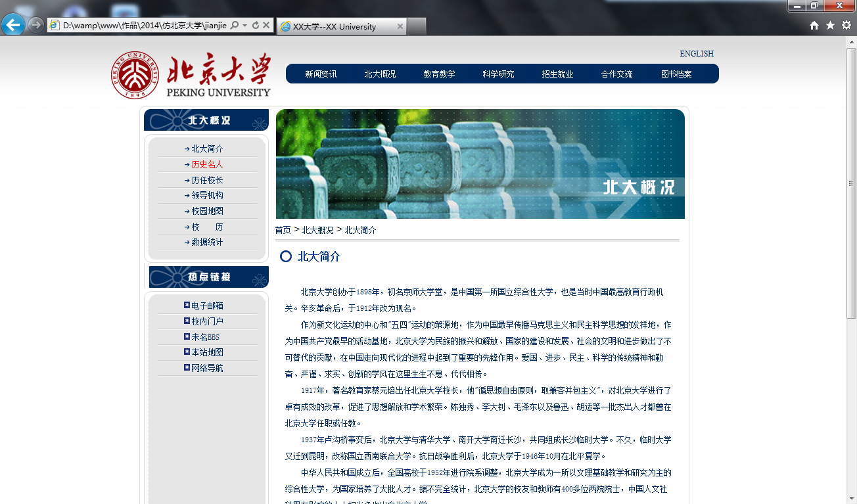Select 领导机构 in the sidebar
Screen dimensions: 857x504
click(x=207, y=196)
